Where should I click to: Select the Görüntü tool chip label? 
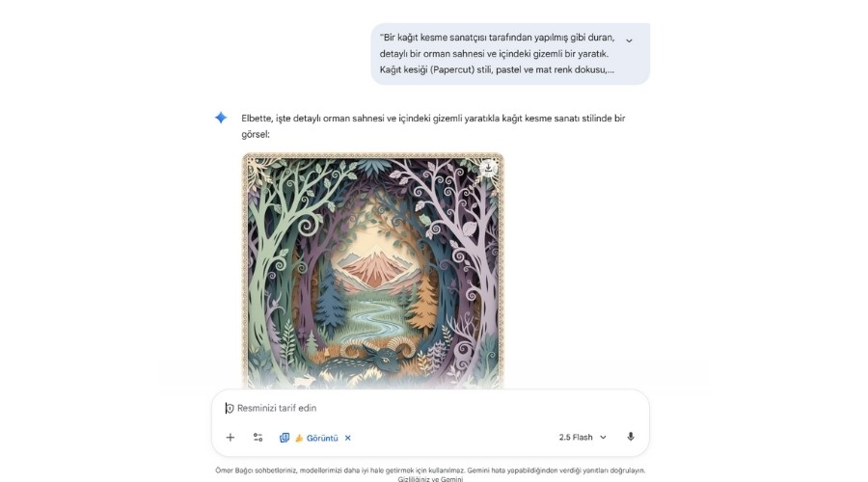click(x=322, y=439)
